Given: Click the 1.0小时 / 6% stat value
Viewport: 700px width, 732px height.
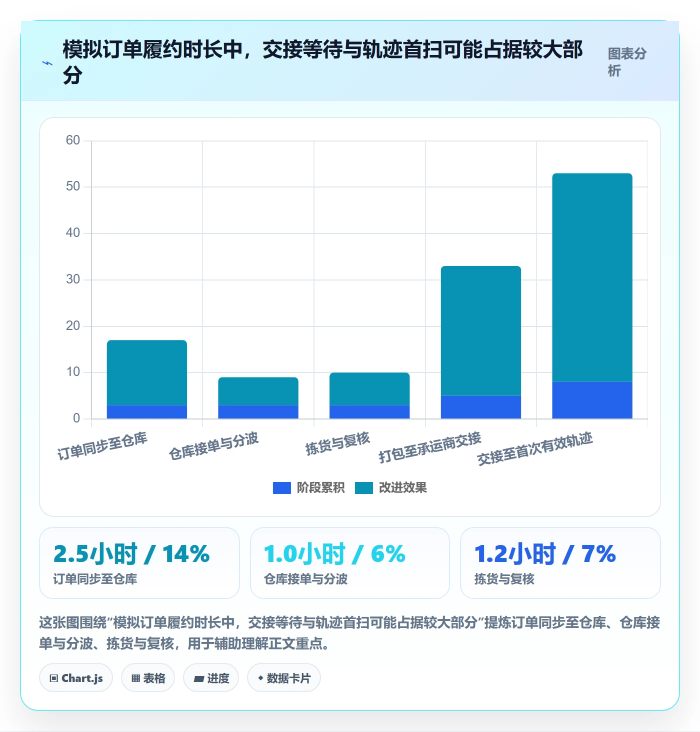Looking at the screenshot, I should [x=334, y=554].
